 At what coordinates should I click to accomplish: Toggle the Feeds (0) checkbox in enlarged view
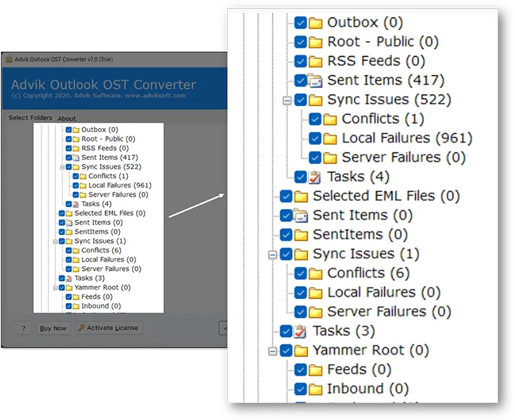click(301, 370)
